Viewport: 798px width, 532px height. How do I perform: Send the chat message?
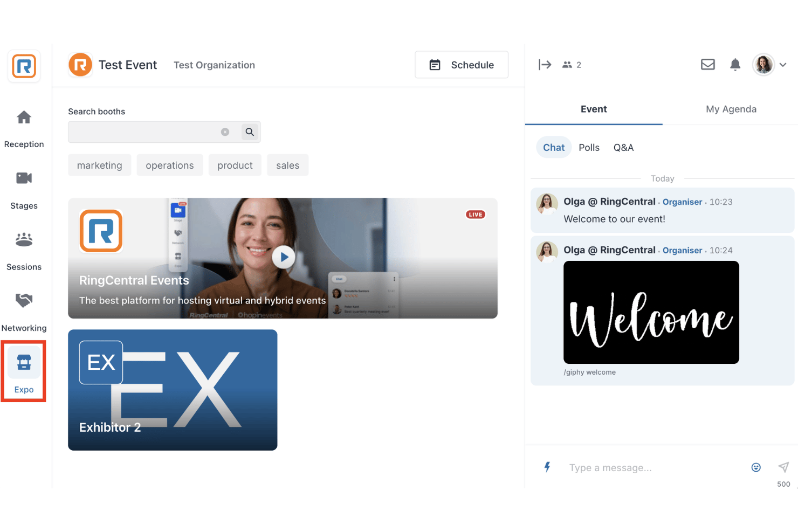(783, 467)
